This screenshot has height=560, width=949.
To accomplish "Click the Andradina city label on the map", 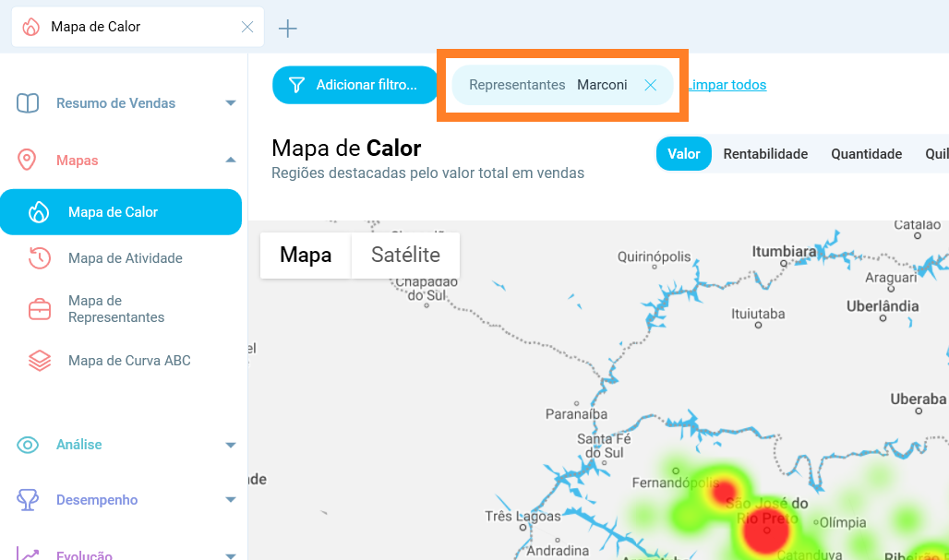I will [x=558, y=551].
